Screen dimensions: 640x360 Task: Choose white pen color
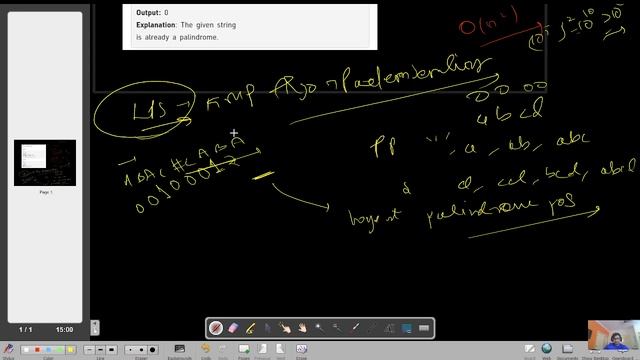pos(27,350)
